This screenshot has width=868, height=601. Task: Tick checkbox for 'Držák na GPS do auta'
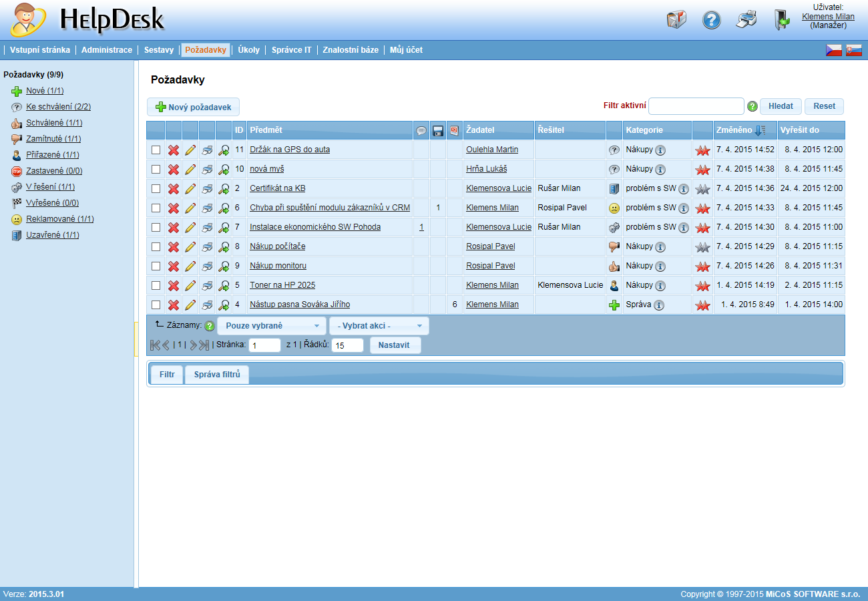click(156, 150)
